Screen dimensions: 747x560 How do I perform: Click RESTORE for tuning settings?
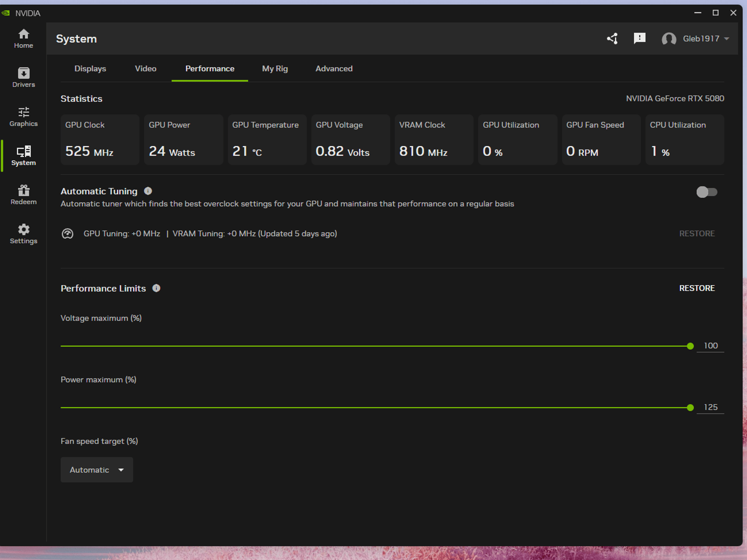point(697,233)
